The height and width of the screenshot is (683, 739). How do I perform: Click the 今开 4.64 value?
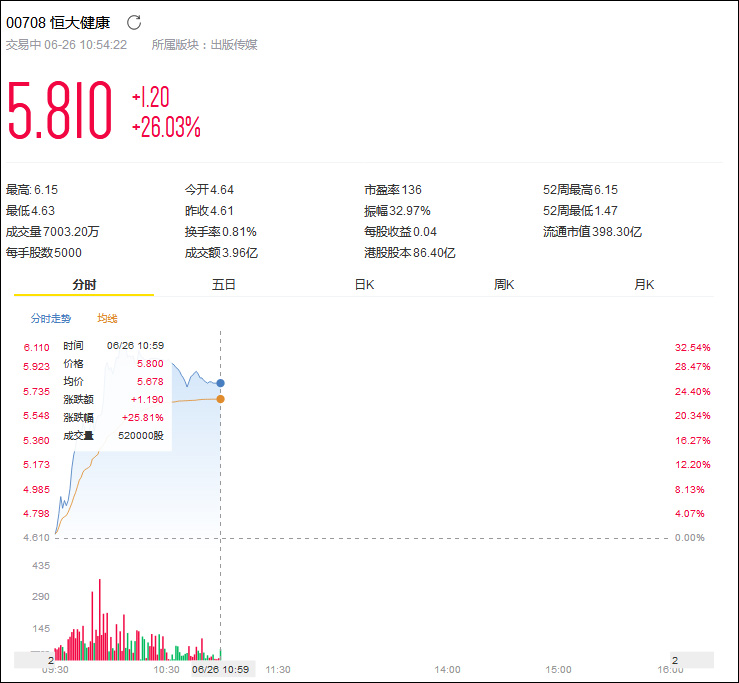209,190
